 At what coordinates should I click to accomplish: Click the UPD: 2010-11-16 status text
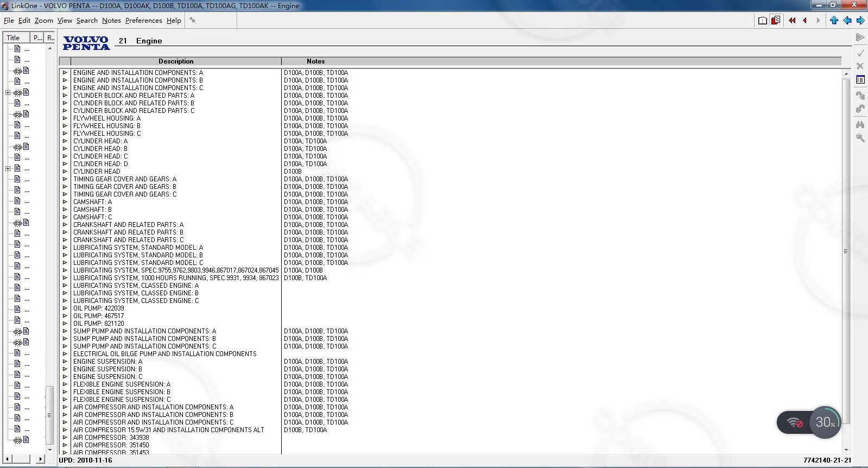click(85, 460)
